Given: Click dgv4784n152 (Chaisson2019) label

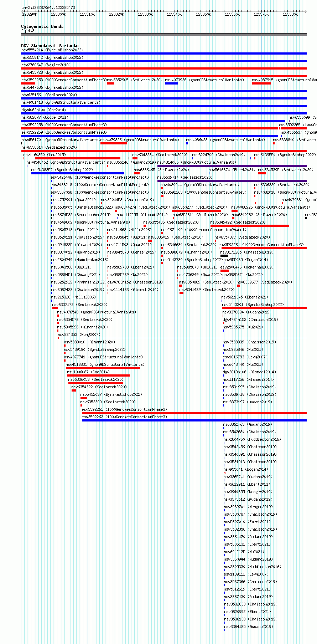Looking at the screenshot, I should (x=250, y=320).
